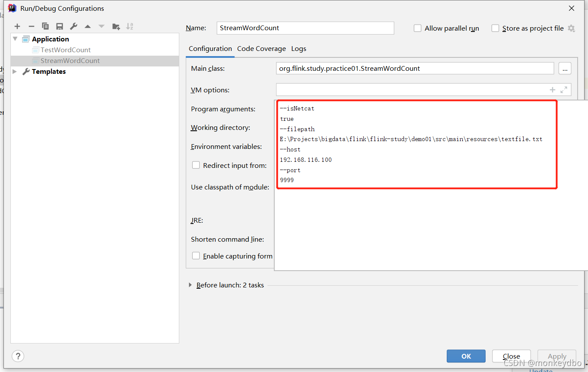Click the Environment variables label
Image resolution: width=588 pixels, height=372 pixels.
click(x=226, y=147)
